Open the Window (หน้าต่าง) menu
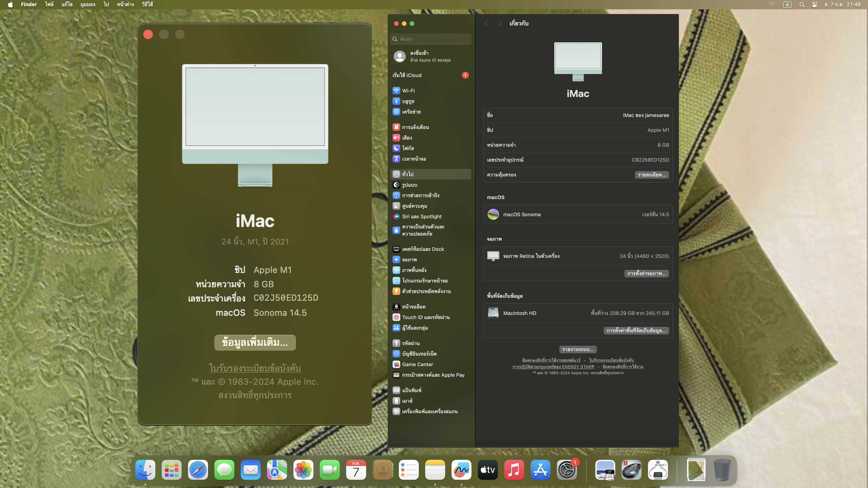Screen dimensions: 868x488 [125, 4]
